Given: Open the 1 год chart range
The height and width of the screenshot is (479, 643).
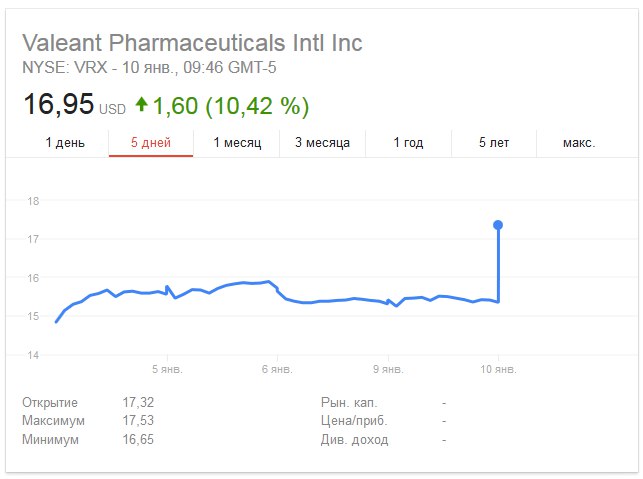Looking at the screenshot, I should (408, 143).
